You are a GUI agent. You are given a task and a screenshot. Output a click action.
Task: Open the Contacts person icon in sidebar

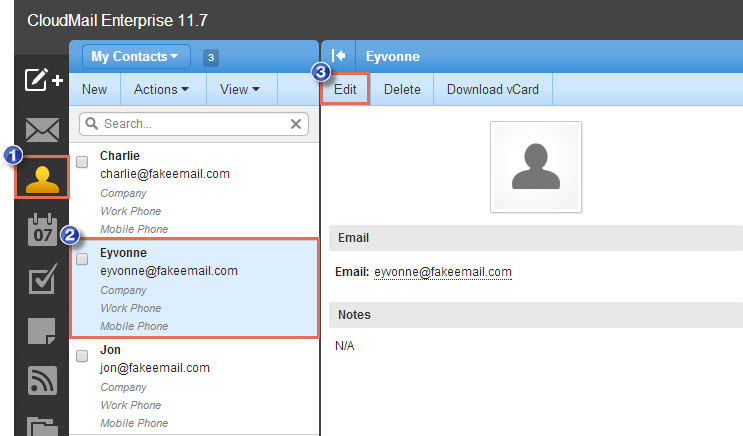43,180
